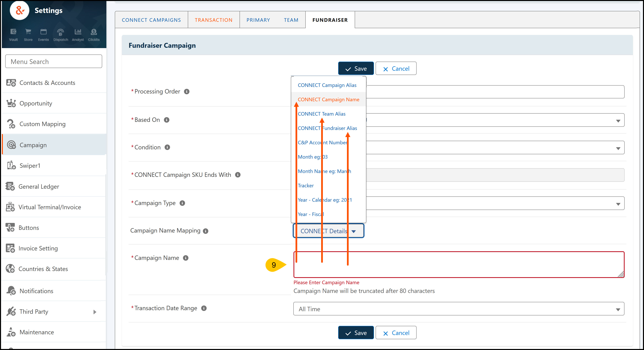The width and height of the screenshot is (644, 350).
Task: Choose Tracker option from the list
Action: (x=329, y=186)
